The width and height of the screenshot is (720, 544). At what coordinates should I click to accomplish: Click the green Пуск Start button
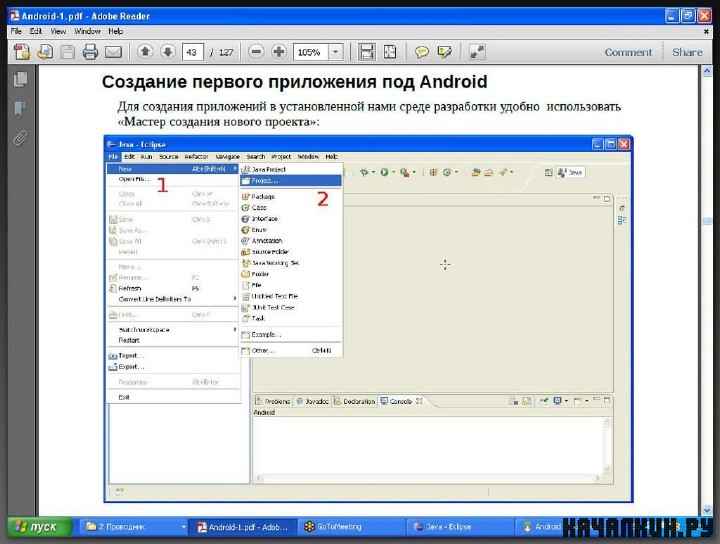(x=40, y=527)
